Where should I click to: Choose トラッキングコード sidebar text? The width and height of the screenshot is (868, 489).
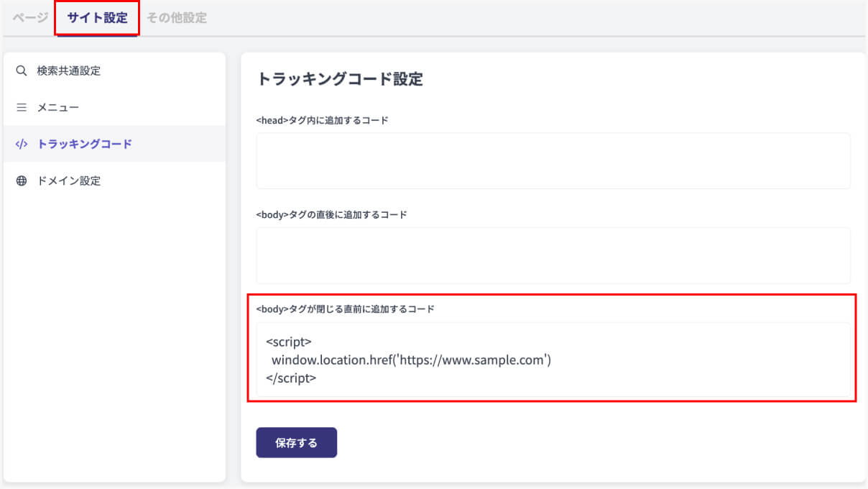click(x=85, y=144)
